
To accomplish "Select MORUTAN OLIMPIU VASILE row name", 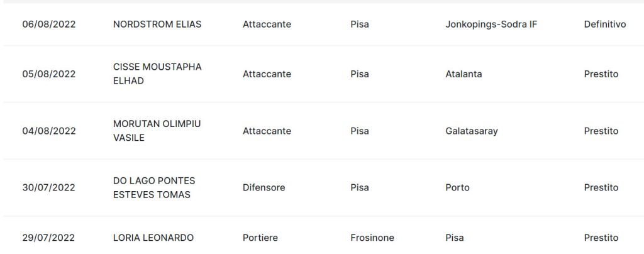I will [x=157, y=131].
